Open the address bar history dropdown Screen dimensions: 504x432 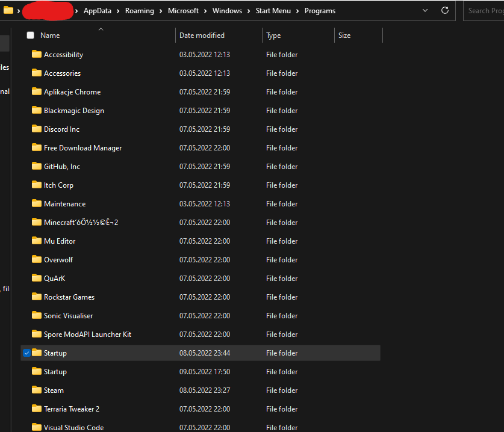click(425, 10)
